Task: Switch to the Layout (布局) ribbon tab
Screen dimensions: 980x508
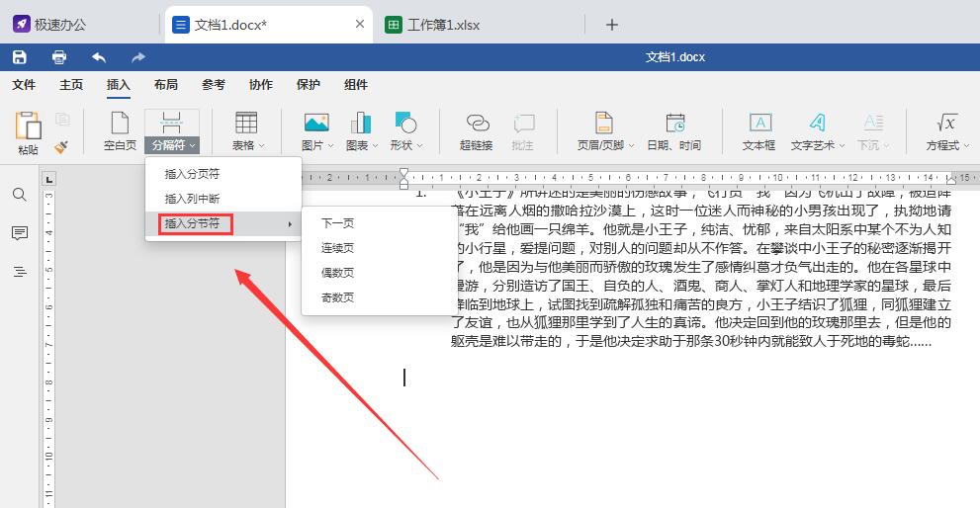Action: click(x=165, y=85)
